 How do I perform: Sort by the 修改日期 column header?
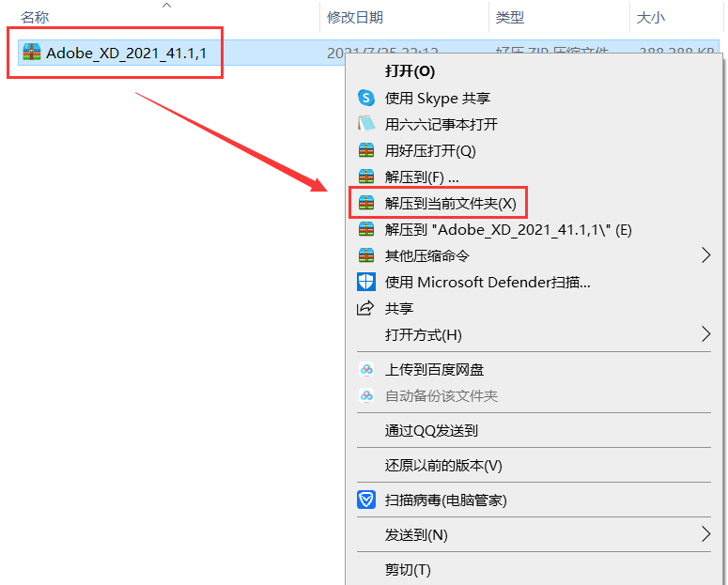pos(355,17)
